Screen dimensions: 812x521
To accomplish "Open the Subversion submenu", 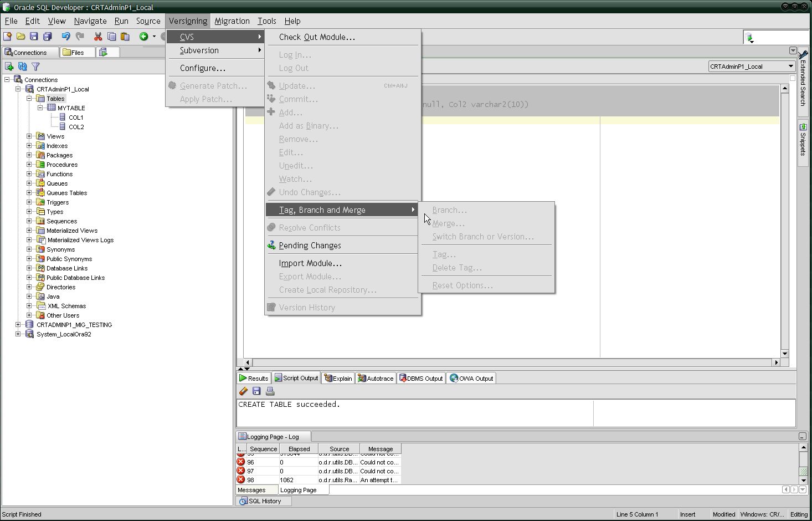I will [215, 50].
